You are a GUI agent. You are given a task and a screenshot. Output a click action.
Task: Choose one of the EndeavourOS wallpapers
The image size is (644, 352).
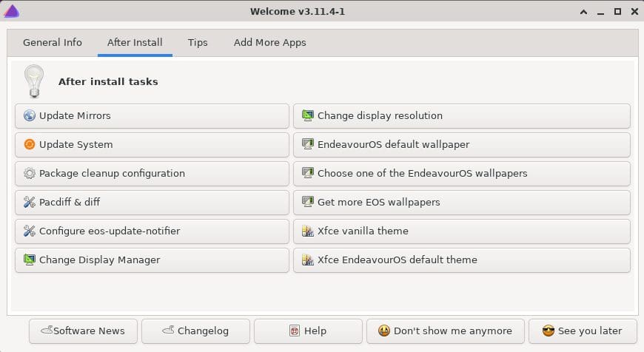(x=462, y=174)
